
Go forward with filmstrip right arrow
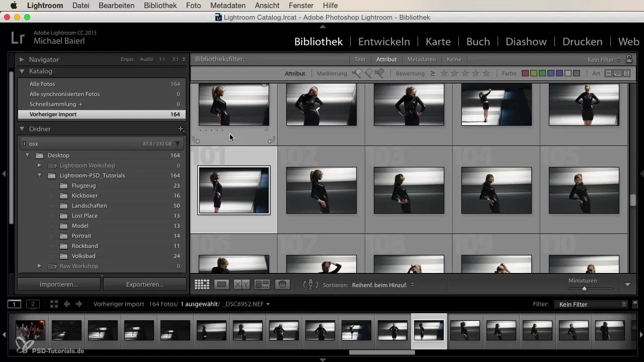(x=79, y=304)
